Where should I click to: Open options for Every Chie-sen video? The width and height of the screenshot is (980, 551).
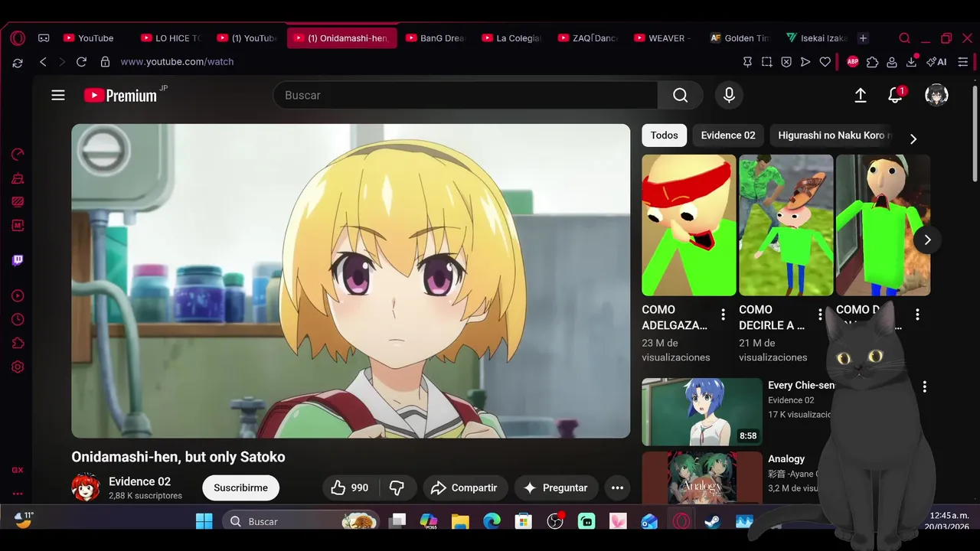(x=924, y=386)
